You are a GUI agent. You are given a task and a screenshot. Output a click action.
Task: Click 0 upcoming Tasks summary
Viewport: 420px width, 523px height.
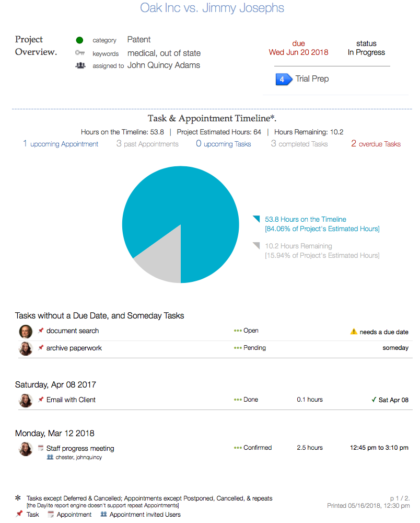[223, 144]
